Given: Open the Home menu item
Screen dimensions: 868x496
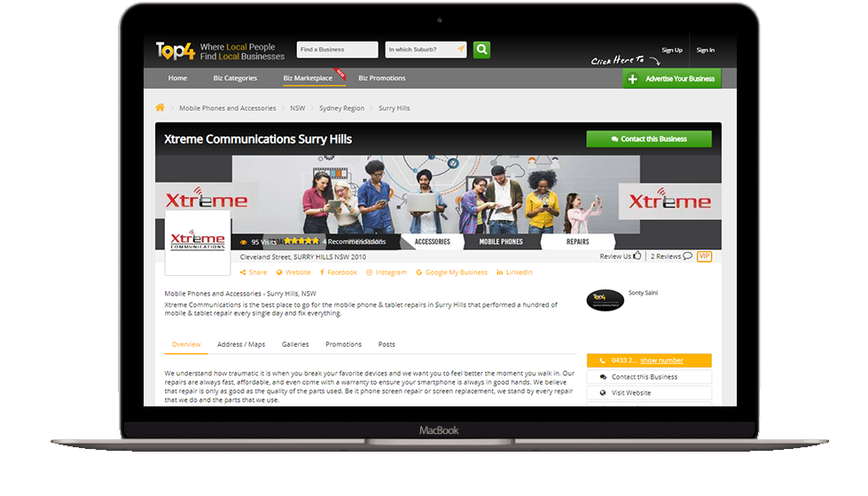Looking at the screenshot, I should [177, 78].
